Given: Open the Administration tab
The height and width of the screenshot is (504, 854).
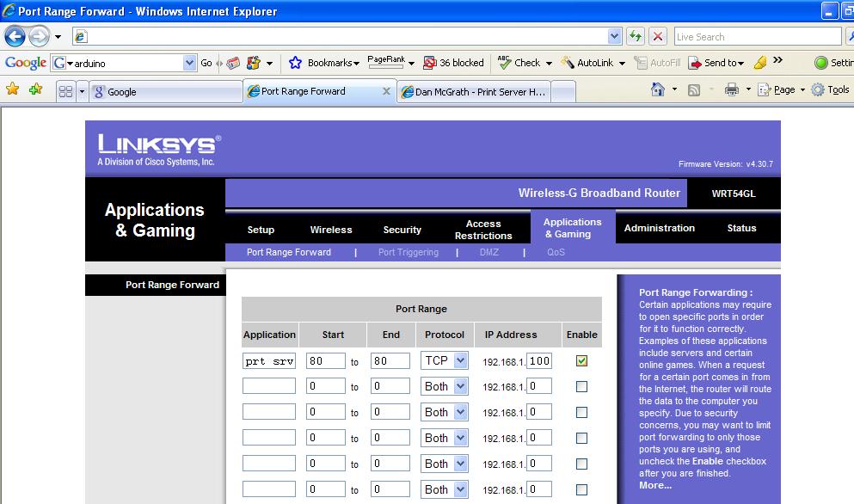Looking at the screenshot, I should point(660,228).
